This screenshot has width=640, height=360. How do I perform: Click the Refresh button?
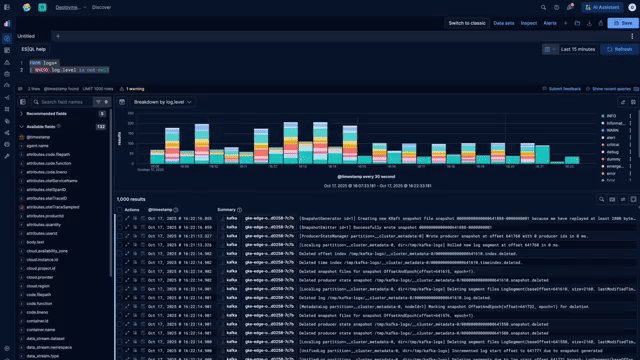619,49
